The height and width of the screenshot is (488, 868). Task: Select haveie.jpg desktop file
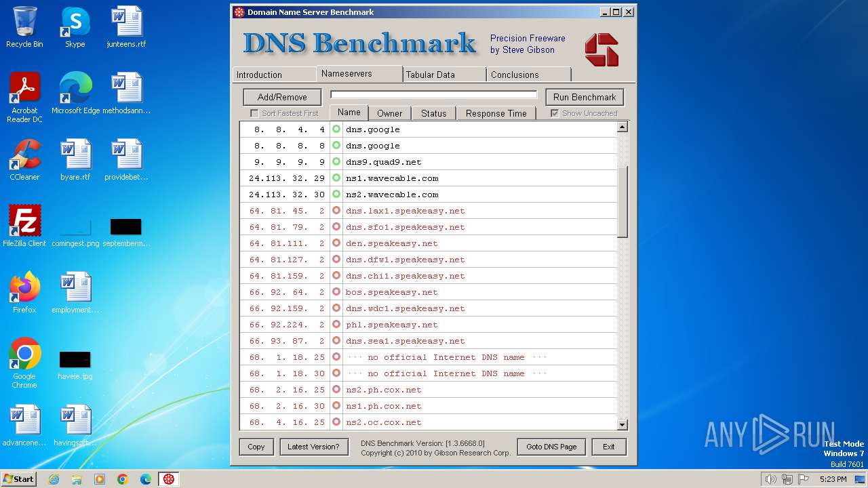pyautogui.click(x=75, y=365)
